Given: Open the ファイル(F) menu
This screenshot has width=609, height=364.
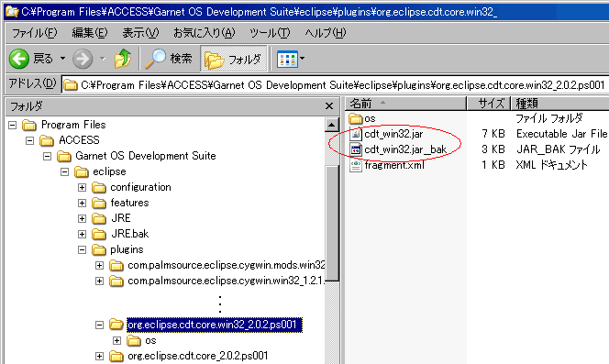Looking at the screenshot, I should 35,33.
